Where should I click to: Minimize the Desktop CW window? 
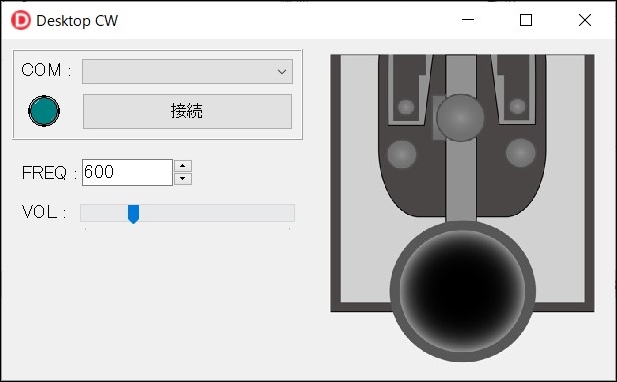(468, 20)
